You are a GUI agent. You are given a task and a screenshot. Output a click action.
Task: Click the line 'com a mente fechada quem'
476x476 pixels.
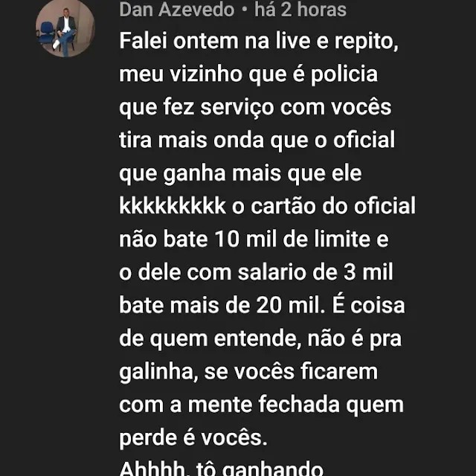[x=261, y=405]
